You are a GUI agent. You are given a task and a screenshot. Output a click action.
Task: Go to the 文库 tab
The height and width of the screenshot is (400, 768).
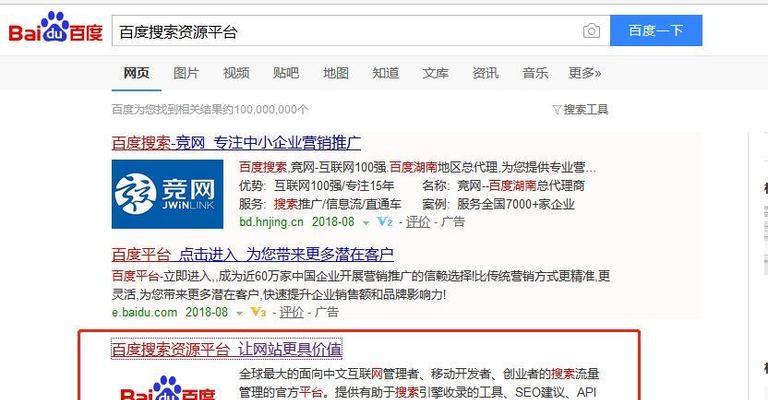435,73
